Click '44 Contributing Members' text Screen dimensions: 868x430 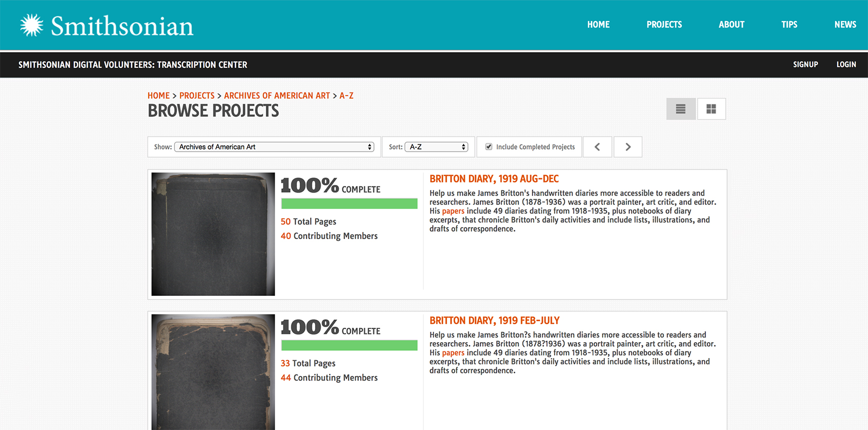pyautogui.click(x=329, y=378)
